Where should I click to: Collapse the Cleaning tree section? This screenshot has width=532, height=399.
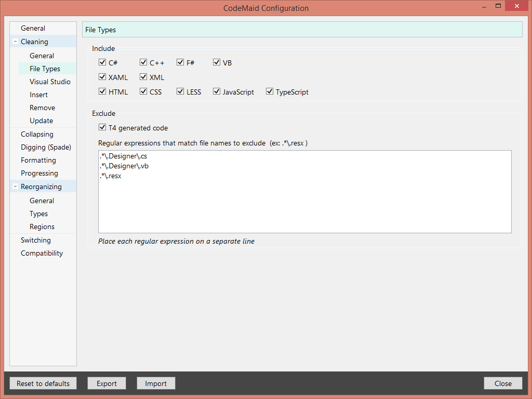tap(15, 42)
